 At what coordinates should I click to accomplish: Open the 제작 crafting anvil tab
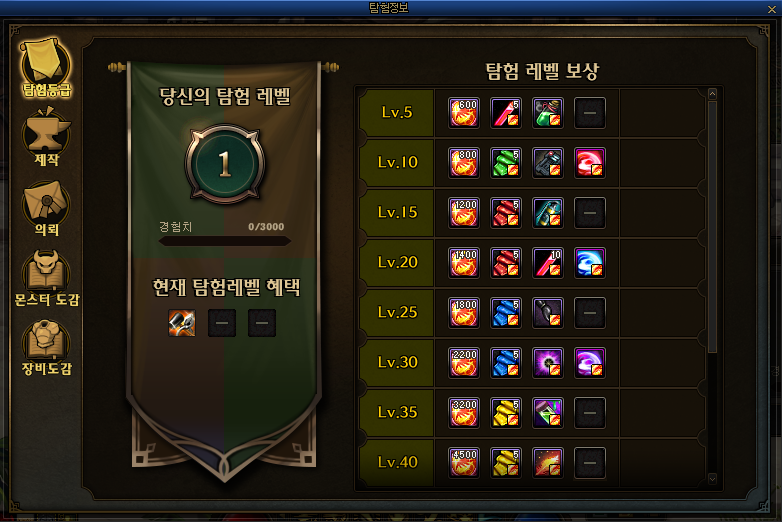(x=46, y=136)
